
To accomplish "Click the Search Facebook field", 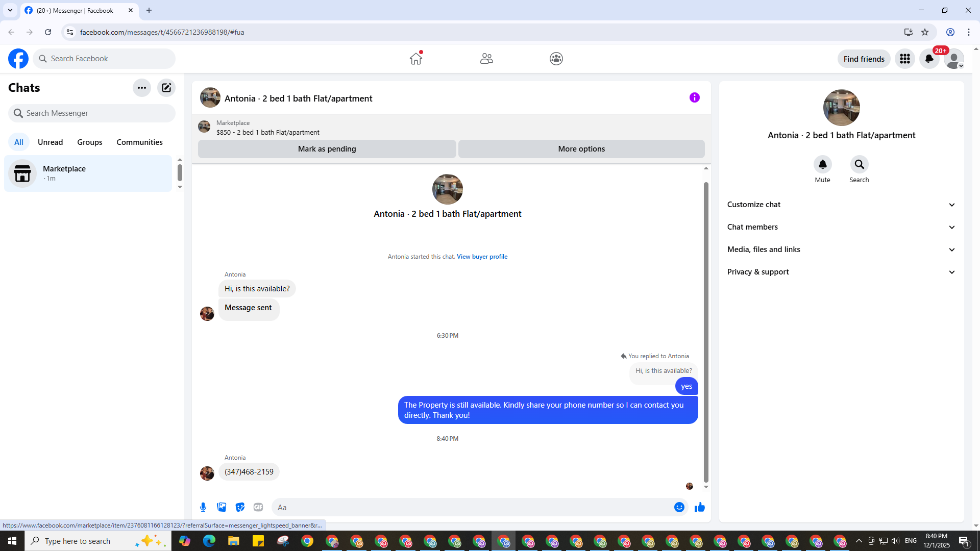I will pyautogui.click(x=105, y=59).
